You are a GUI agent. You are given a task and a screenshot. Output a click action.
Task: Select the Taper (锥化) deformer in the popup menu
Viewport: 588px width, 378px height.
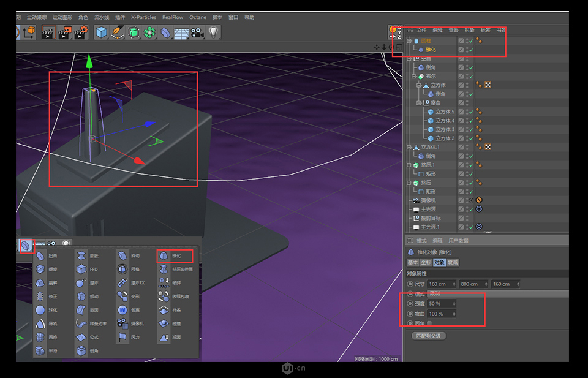pos(162,257)
